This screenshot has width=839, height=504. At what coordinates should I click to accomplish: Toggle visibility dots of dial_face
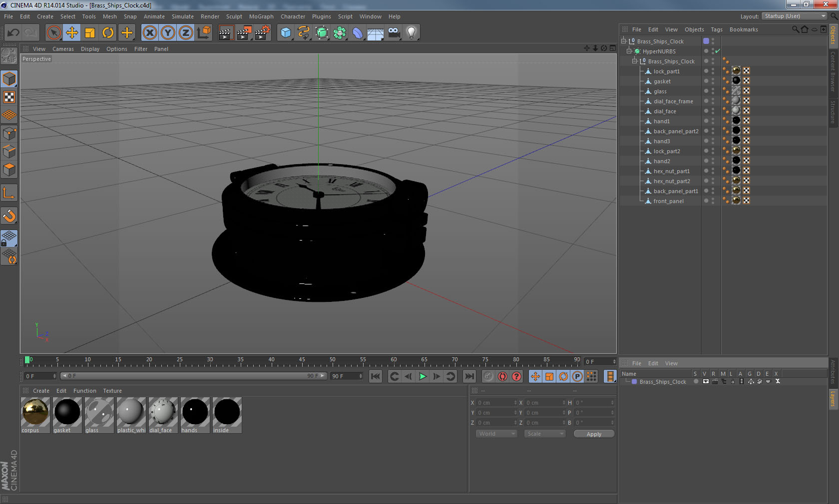[713, 111]
